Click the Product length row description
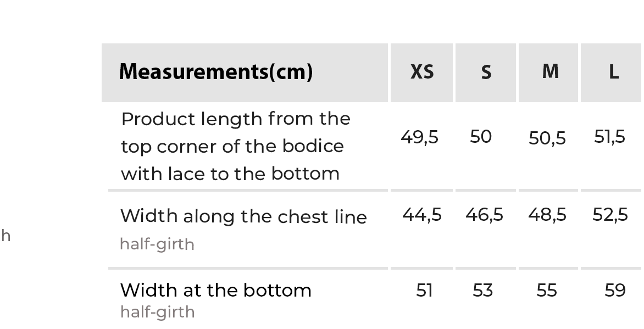This screenshot has width=644, height=329. (x=236, y=146)
